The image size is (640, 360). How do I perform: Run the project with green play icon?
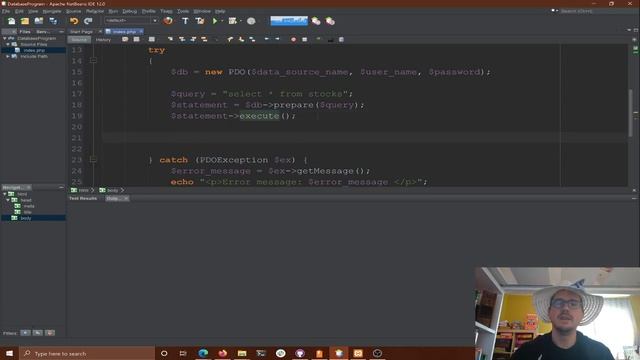tap(215, 21)
